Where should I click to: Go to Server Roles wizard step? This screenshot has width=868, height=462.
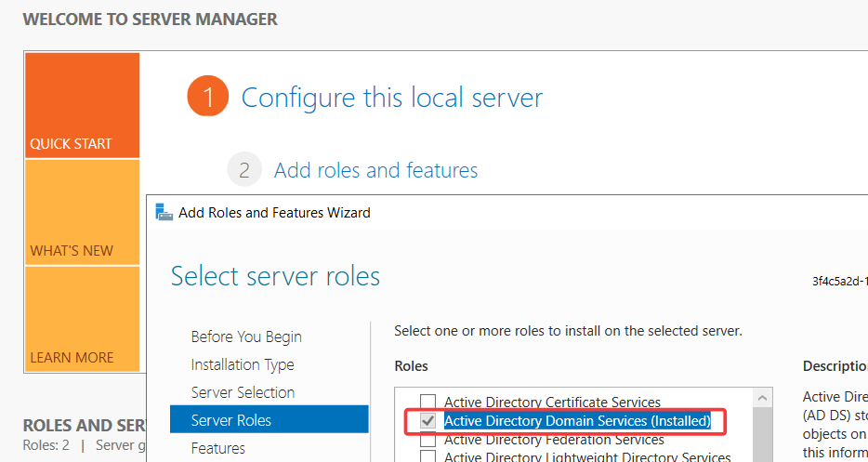[269, 419]
